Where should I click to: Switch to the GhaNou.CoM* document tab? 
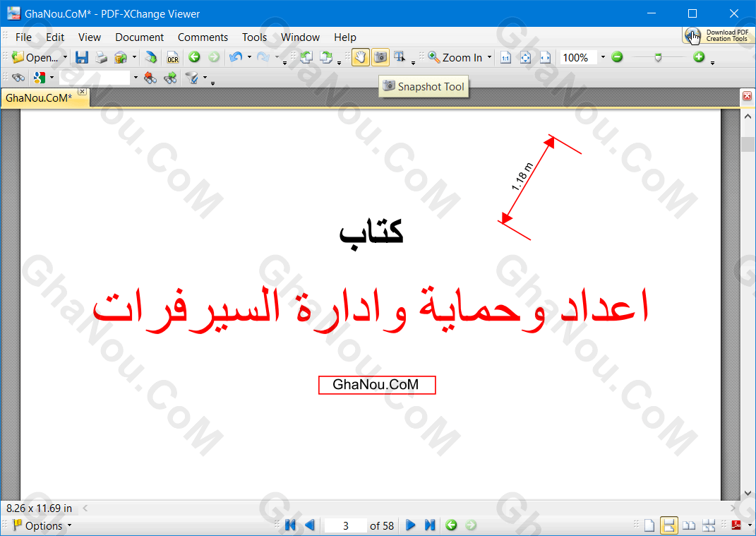40,98
